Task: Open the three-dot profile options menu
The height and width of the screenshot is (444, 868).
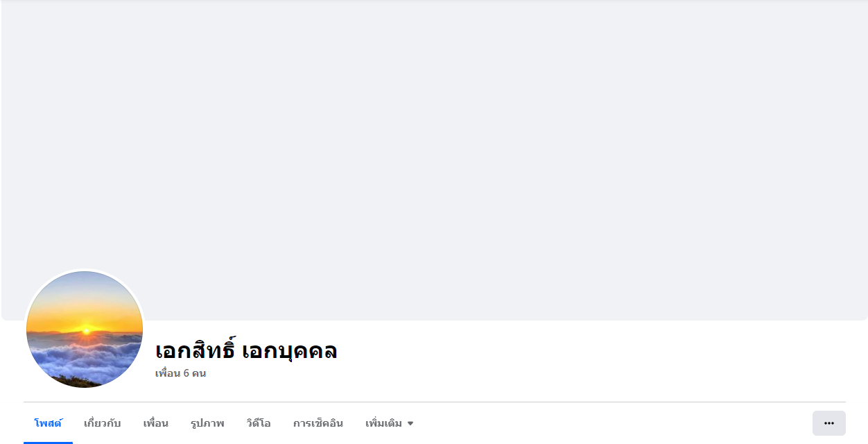Action: point(828,423)
